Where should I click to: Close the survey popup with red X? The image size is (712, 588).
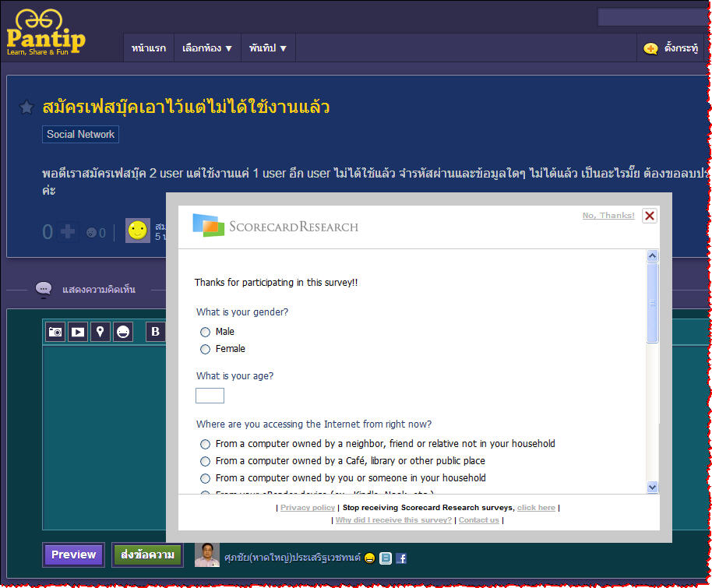pos(650,216)
